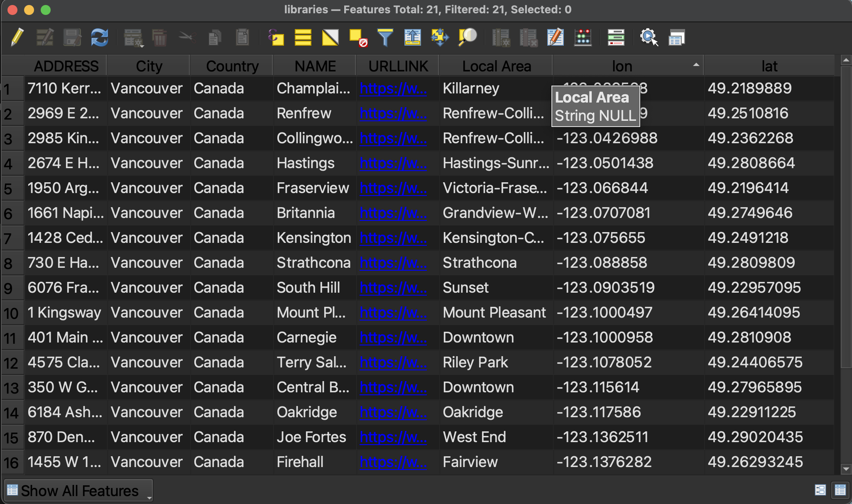Open the field calculator icon

[x=583, y=38]
